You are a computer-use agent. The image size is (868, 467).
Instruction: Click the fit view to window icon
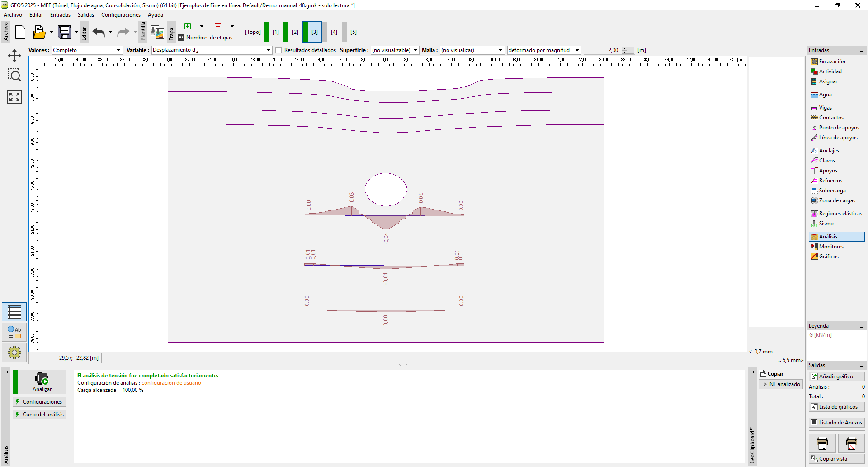pos(14,96)
